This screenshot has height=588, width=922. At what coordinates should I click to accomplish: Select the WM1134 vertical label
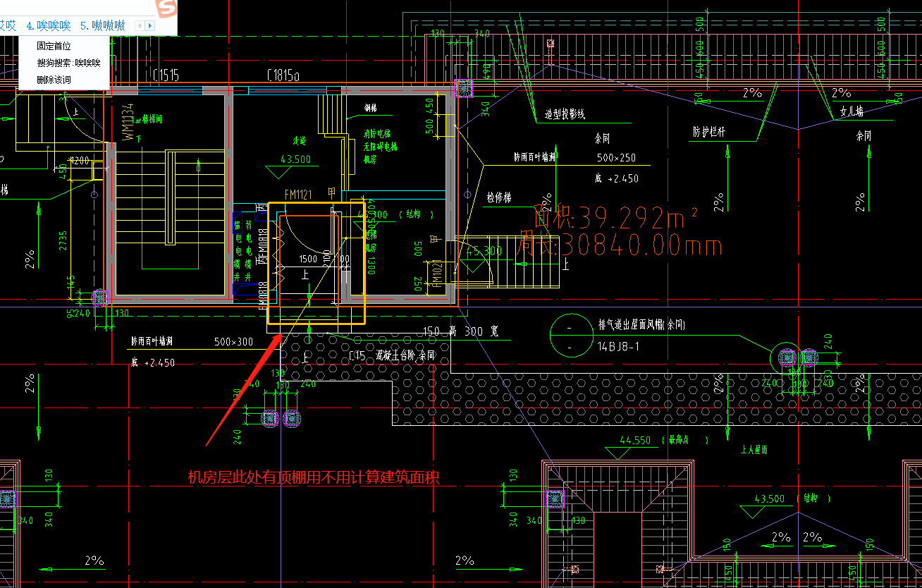[128, 123]
